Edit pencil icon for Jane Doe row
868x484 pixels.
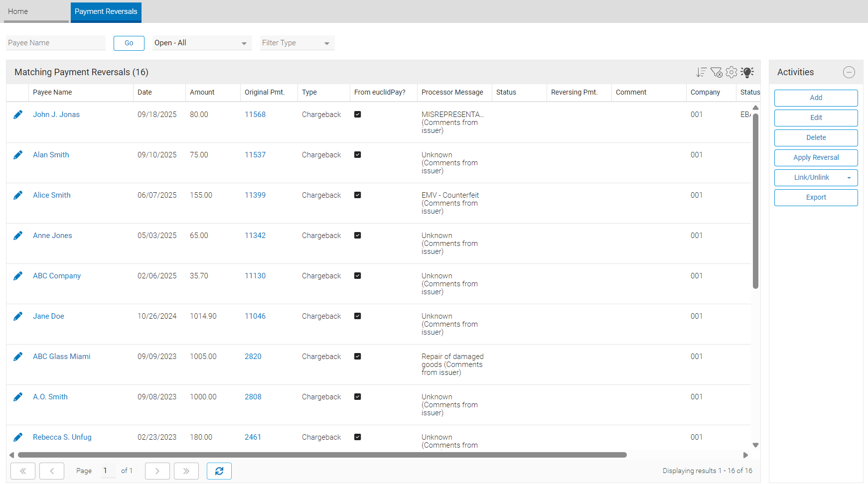18,316
